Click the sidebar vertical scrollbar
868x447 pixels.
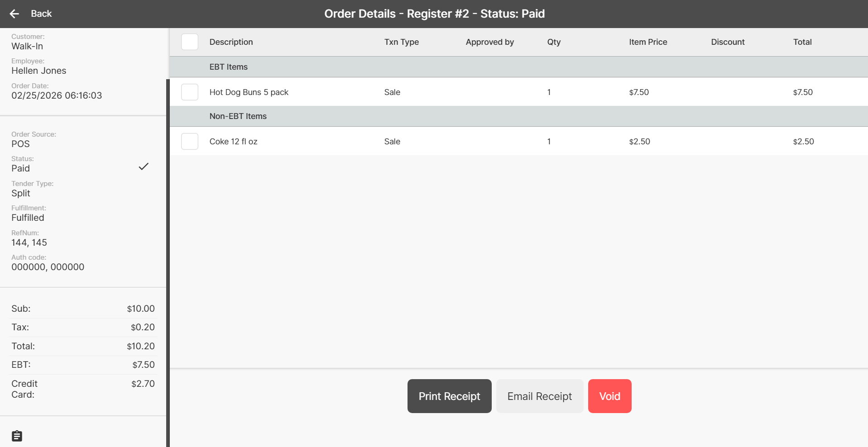coord(168,262)
